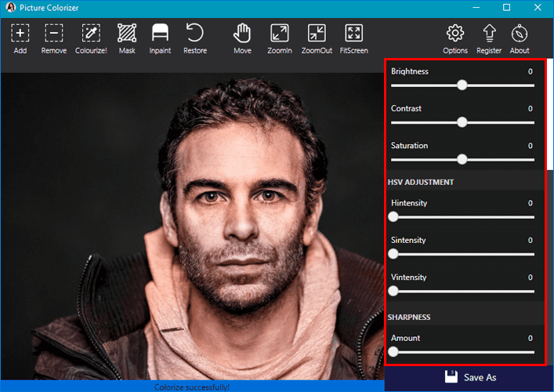Click the adjustments panel vertical scrollbar
This screenshot has width=554, height=392.
[x=550, y=114]
